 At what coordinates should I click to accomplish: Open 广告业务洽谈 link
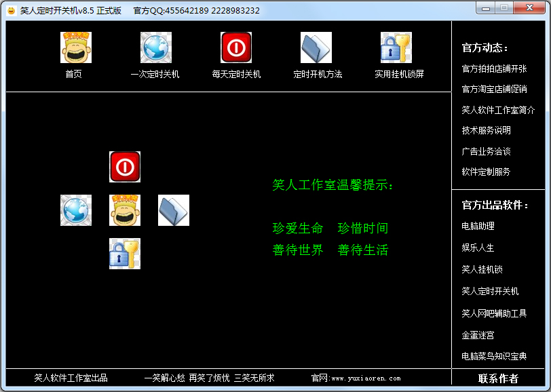(x=486, y=151)
